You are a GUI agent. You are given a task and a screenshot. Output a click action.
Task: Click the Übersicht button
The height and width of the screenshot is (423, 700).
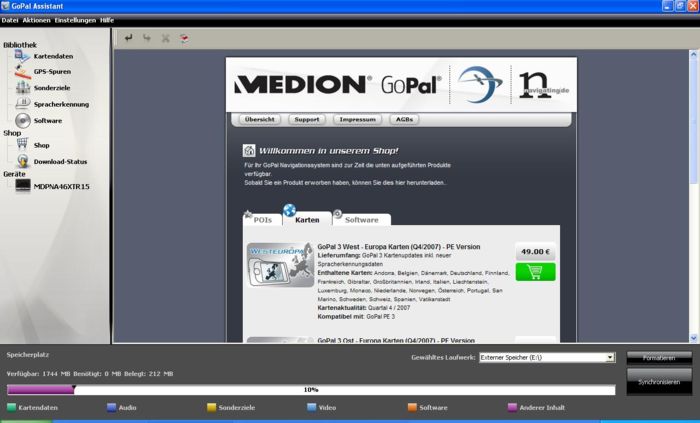260,120
